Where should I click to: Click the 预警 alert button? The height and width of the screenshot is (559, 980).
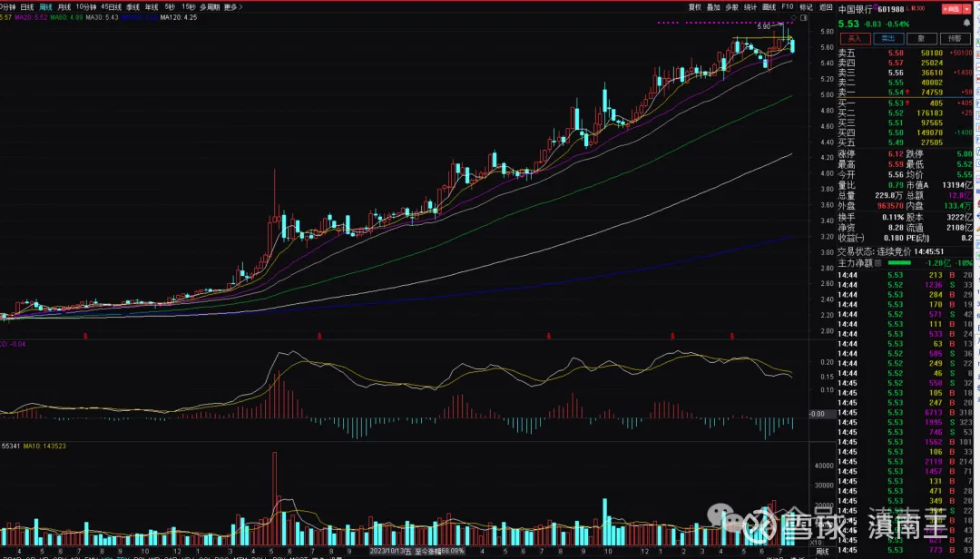(x=955, y=38)
